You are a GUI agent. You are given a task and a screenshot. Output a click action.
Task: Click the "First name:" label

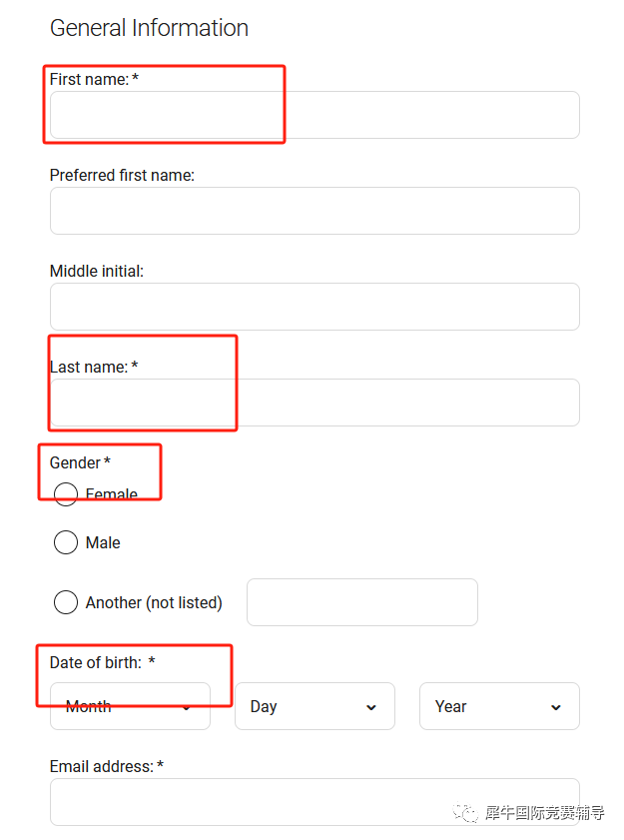pos(89,79)
